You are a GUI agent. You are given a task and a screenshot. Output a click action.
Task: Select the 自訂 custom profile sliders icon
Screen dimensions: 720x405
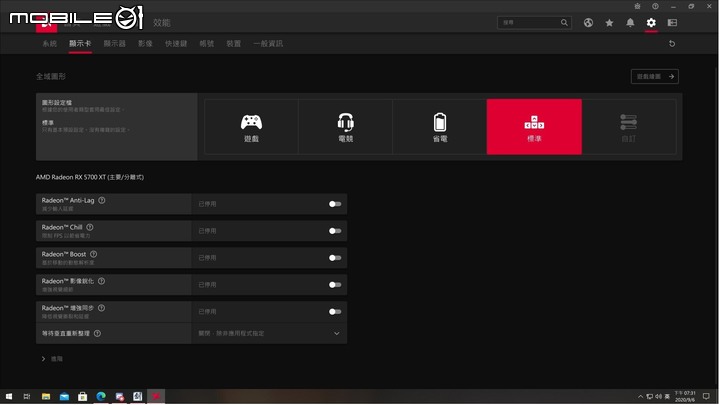[x=628, y=122]
